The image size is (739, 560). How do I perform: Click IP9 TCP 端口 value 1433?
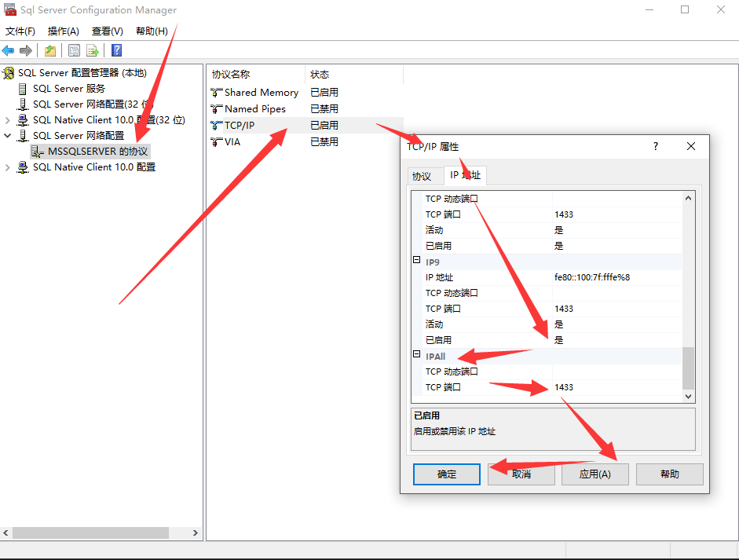coord(617,309)
